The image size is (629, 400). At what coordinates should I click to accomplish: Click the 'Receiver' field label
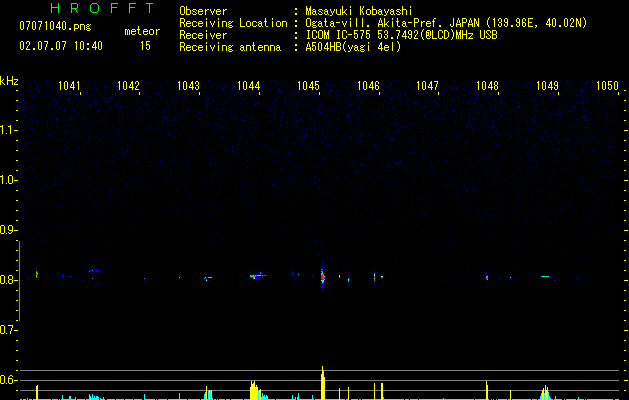[x=203, y=35]
